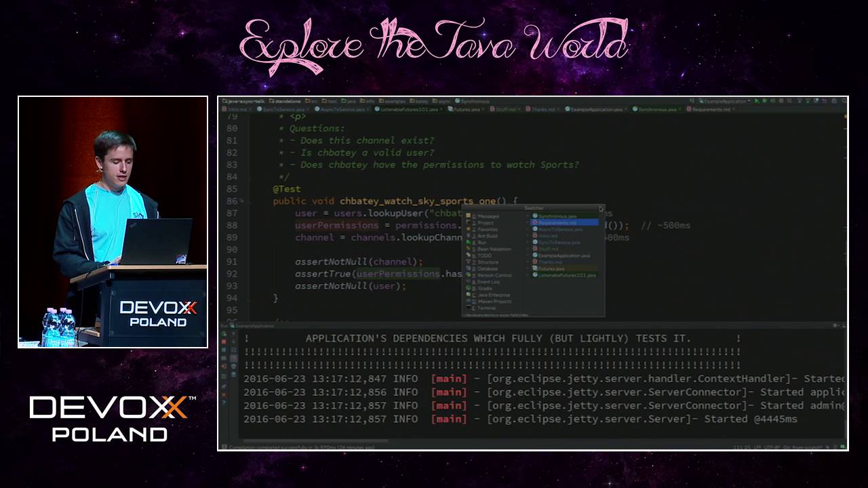Viewport: 868px width, 488px height.
Task: Open the ExampleApplication.java editor tab
Action: (x=596, y=109)
